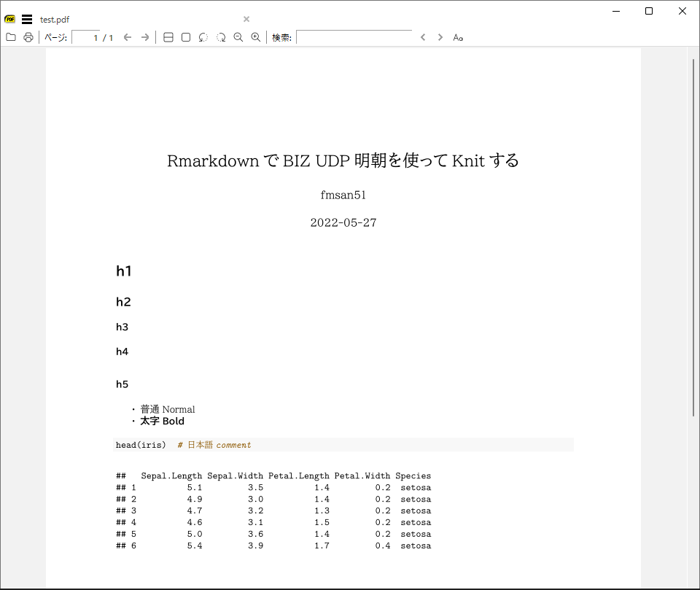The image size is (700, 590).
Task: Go to the next page arrow
Action: tap(145, 37)
